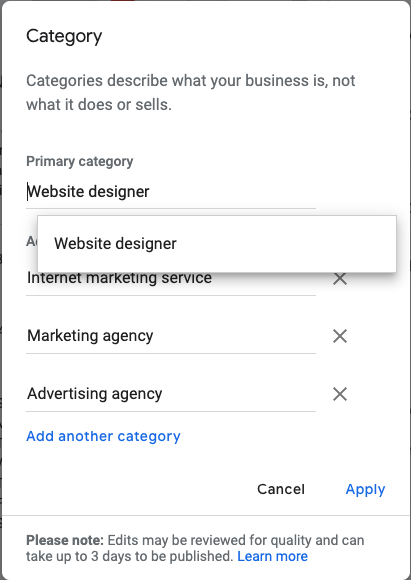Apply the category changes
The width and height of the screenshot is (411, 580).
[x=365, y=489]
